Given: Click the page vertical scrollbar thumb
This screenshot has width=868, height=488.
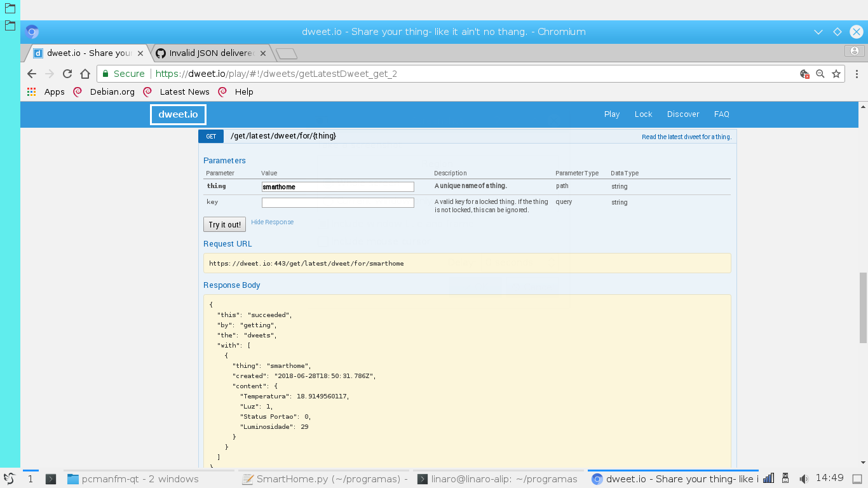Looking at the screenshot, I should [x=863, y=308].
